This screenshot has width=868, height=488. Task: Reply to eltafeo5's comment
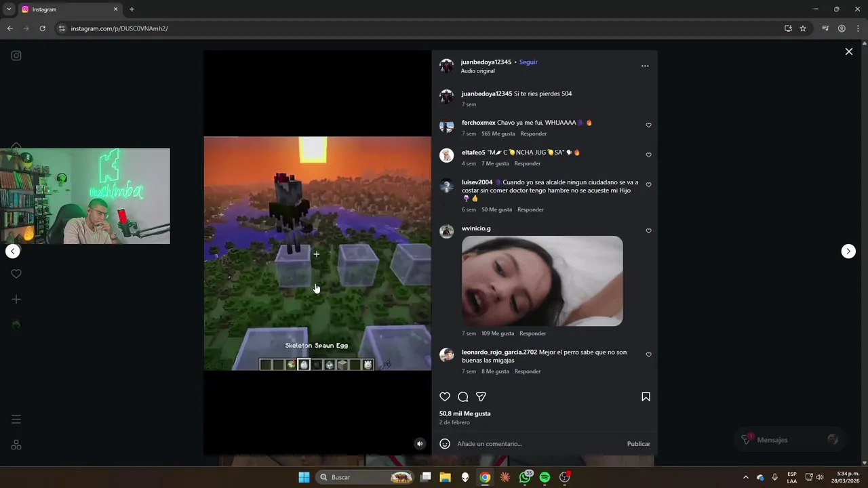(527, 163)
